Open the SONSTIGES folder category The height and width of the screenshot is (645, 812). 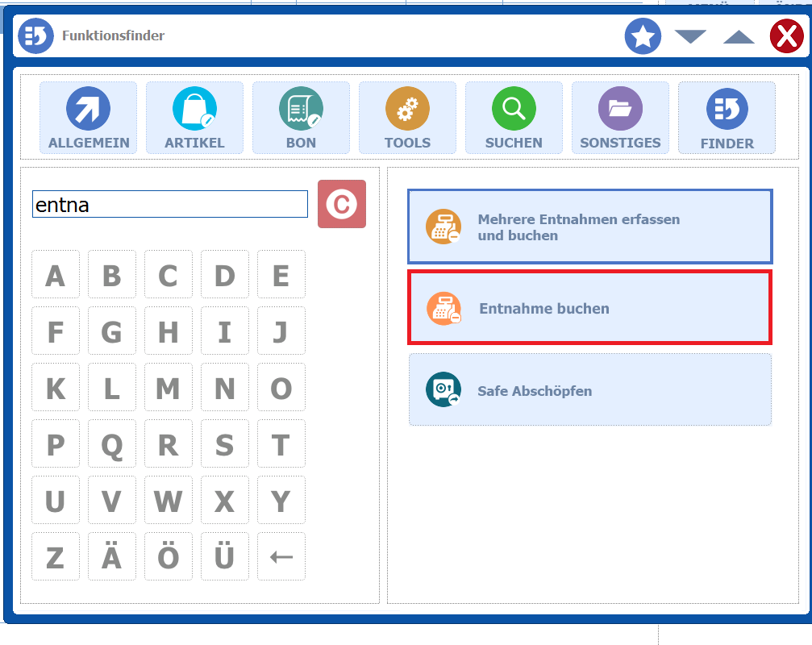click(620, 118)
